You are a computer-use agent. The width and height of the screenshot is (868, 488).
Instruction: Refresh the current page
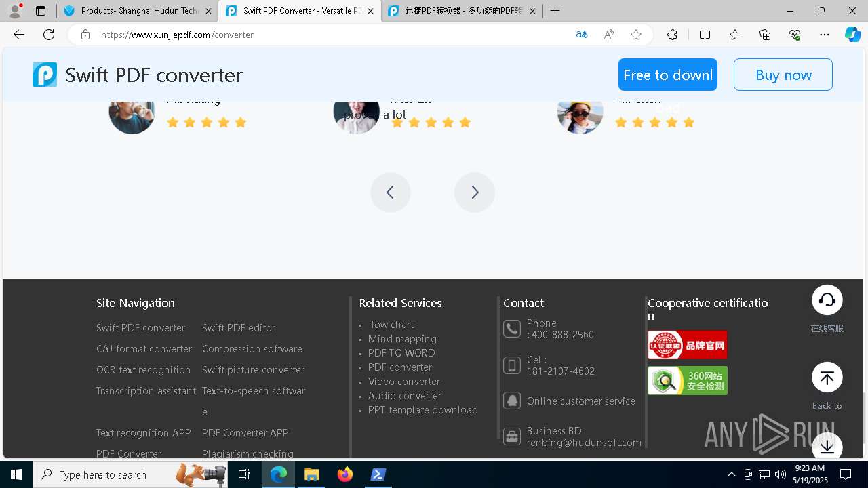tap(49, 35)
